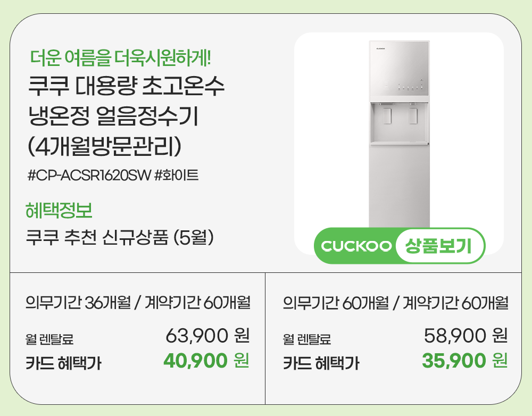532x416 pixels.
Task: Click the 35,900 원 card benefit price
Action: tap(464, 361)
